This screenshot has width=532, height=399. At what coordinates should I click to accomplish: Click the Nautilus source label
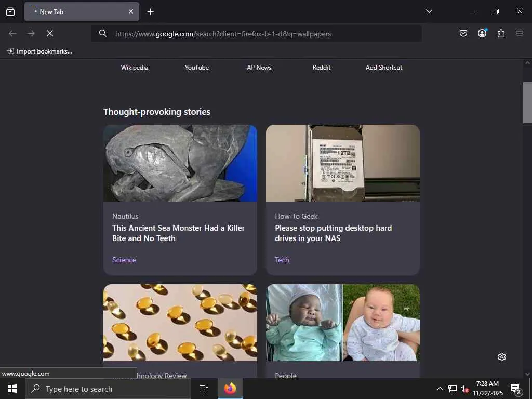[125, 216]
